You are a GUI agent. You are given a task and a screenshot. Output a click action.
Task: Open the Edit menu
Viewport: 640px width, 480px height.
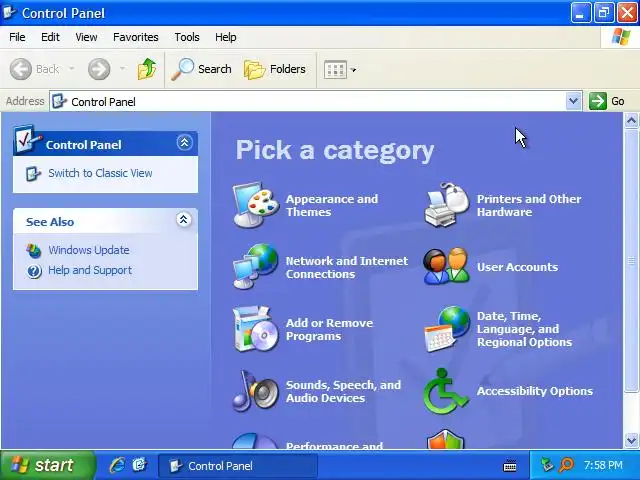tap(50, 37)
